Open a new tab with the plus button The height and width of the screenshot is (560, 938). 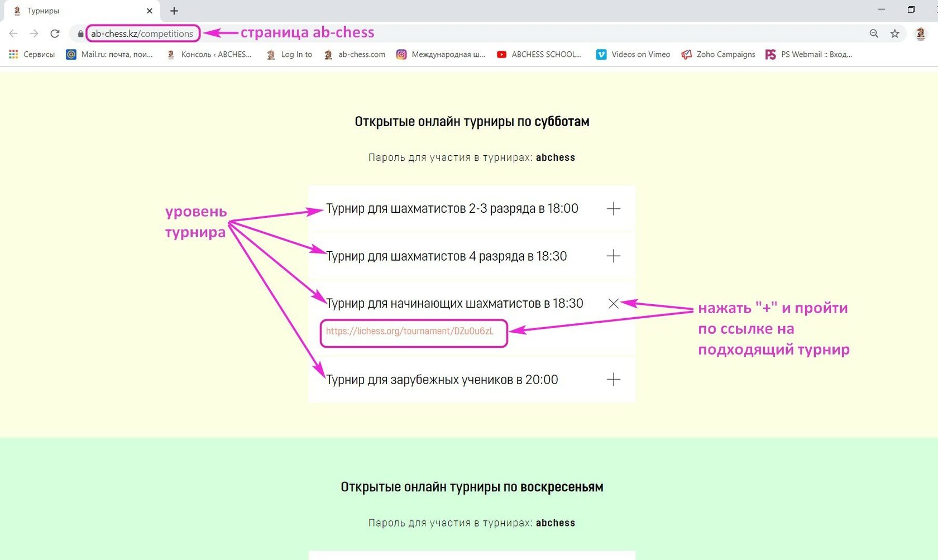pyautogui.click(x=174, y=11)
